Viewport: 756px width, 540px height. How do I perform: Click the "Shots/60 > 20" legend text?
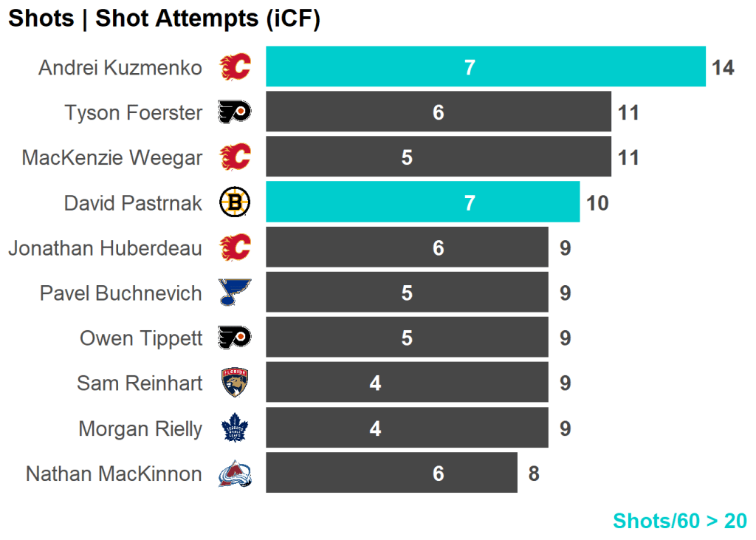tap(679, 521)
